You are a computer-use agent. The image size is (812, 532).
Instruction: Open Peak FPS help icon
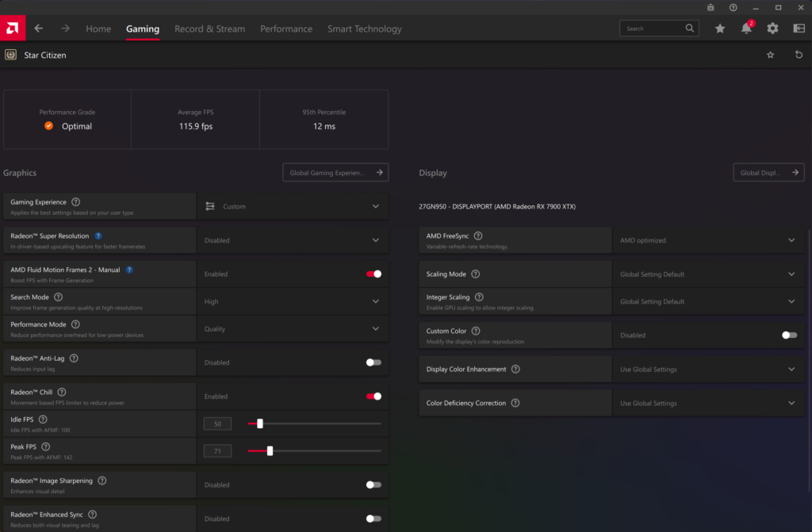pos(45,446)
